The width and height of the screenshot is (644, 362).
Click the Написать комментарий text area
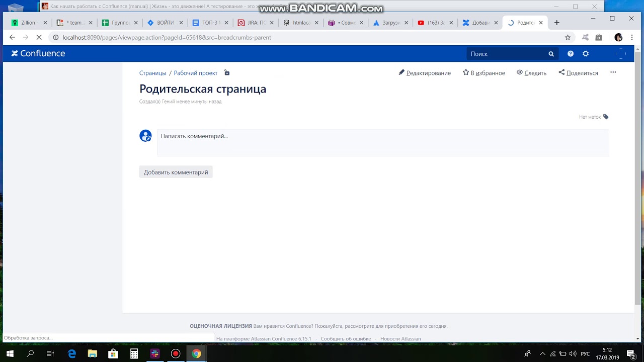[383, 142]
